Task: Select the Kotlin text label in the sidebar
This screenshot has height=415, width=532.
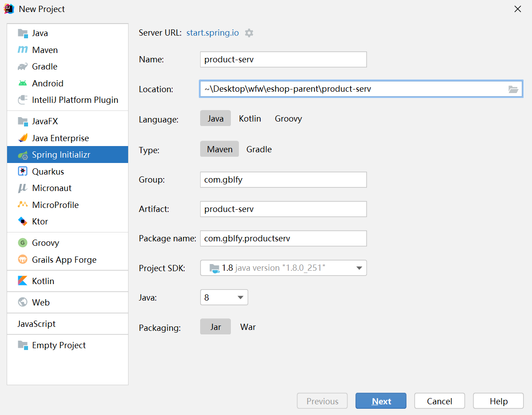Action: 43,281
